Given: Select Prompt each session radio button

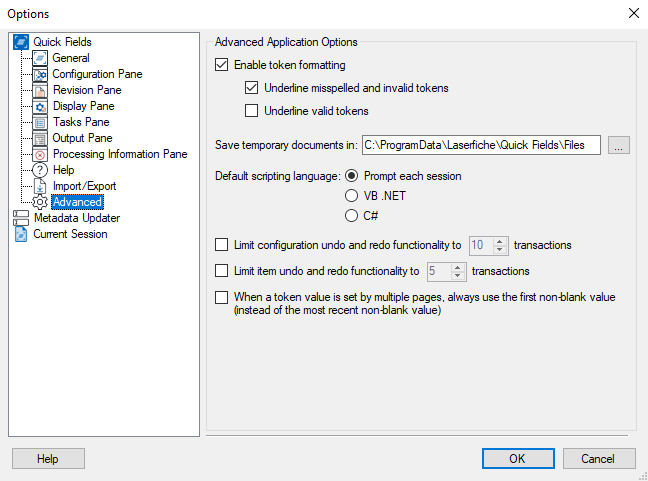Looking at the screenshot, I should point(351,176).
